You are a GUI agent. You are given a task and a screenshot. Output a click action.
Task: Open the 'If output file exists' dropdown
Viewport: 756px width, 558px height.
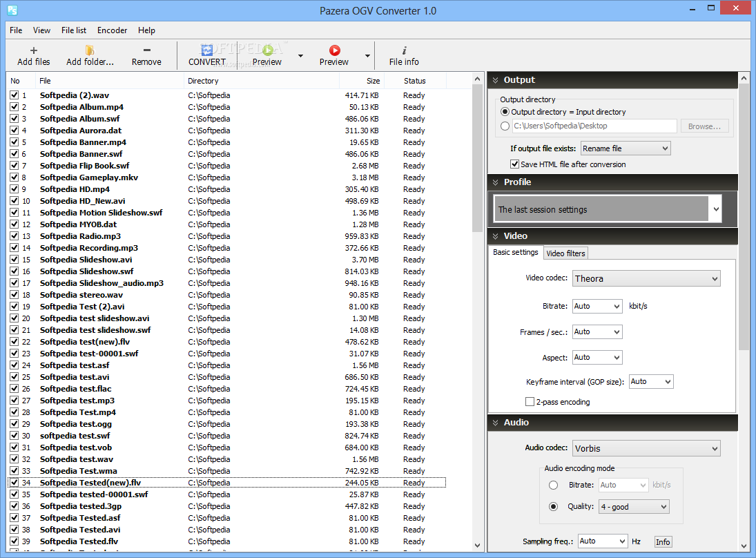point(626,148)
